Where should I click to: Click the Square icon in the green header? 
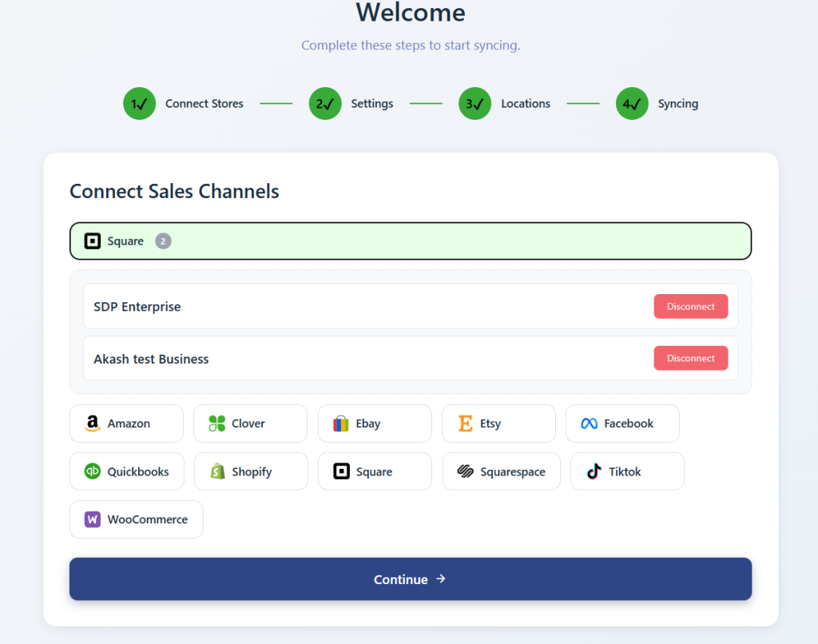point(93,241)
